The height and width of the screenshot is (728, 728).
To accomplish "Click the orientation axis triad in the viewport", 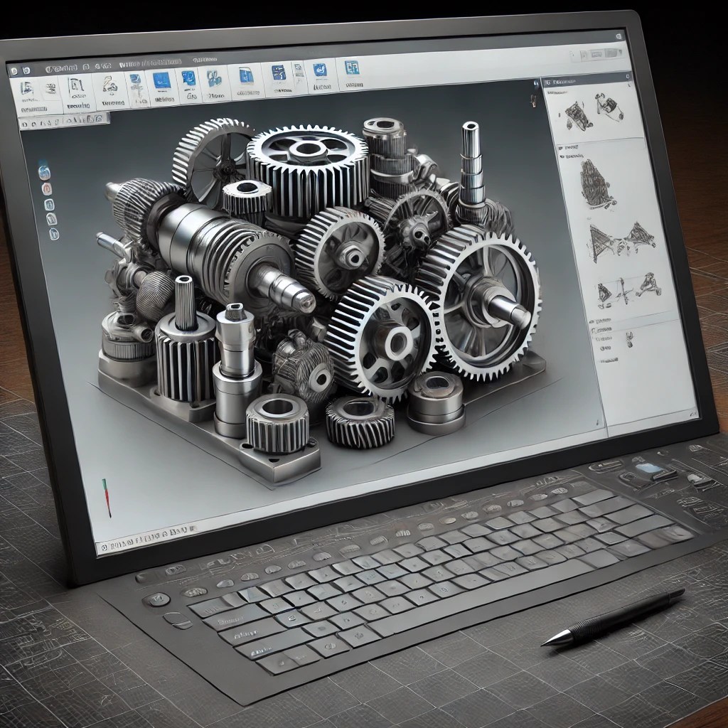I will coord(107,497).
